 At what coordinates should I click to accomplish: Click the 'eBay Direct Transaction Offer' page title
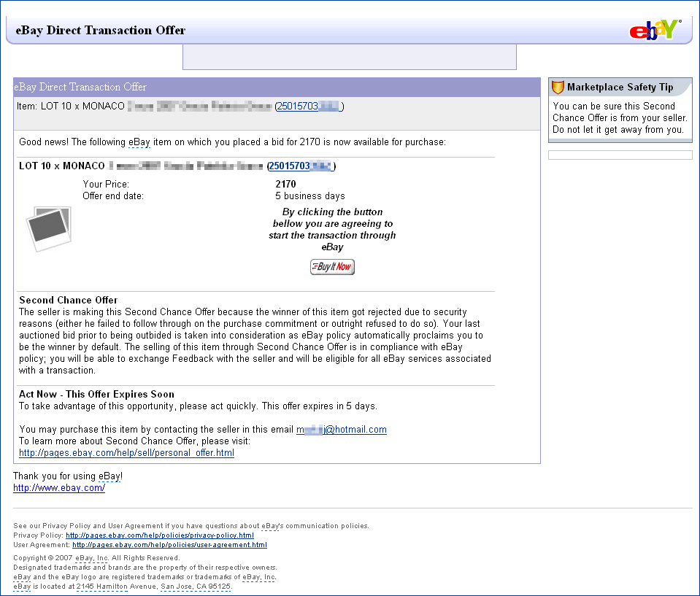[101, 30]
